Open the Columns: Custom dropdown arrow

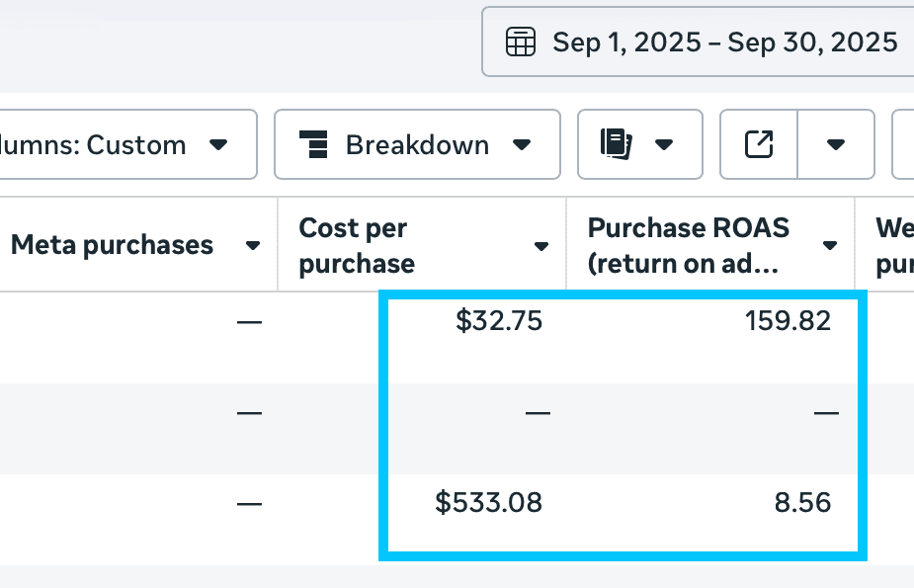click(218, 145)
